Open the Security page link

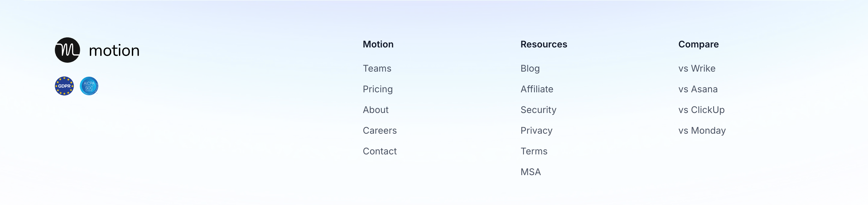point(538,110)
